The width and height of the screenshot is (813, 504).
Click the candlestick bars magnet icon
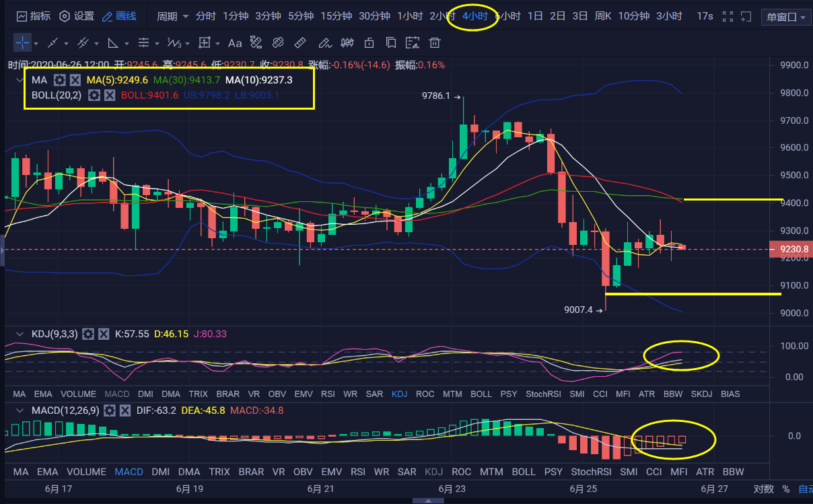(347, 43)
